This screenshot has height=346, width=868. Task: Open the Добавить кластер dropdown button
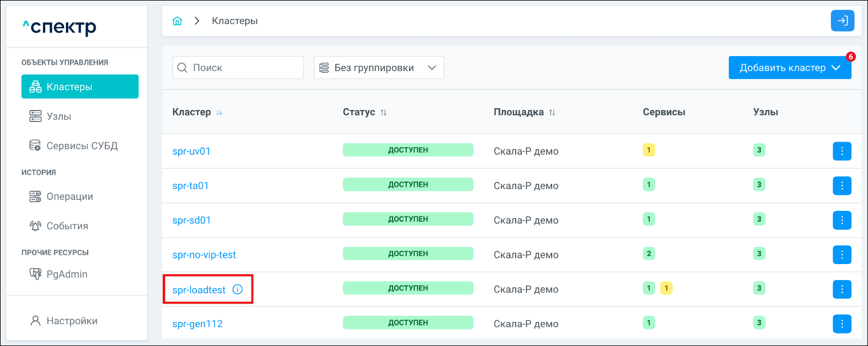coord(790,68)
